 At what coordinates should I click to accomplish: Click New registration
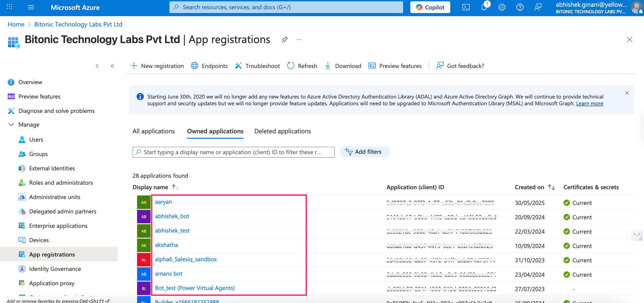click(x=157, y=66)
